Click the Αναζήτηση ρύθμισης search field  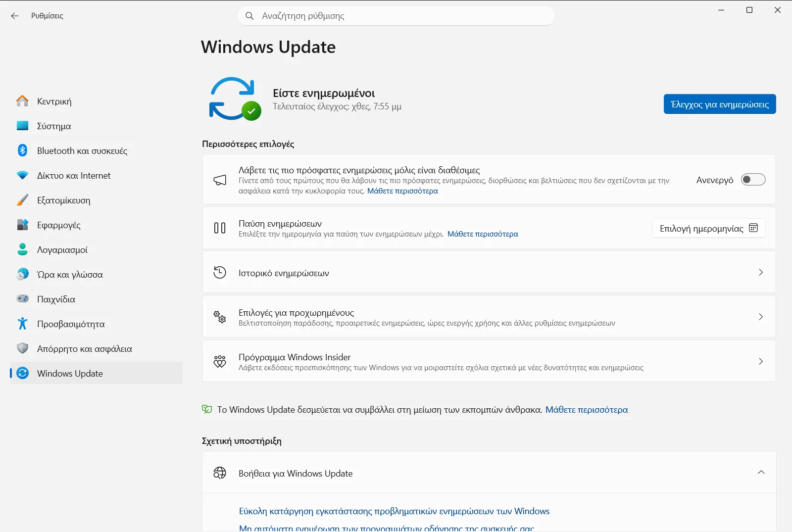coord(396,16)
